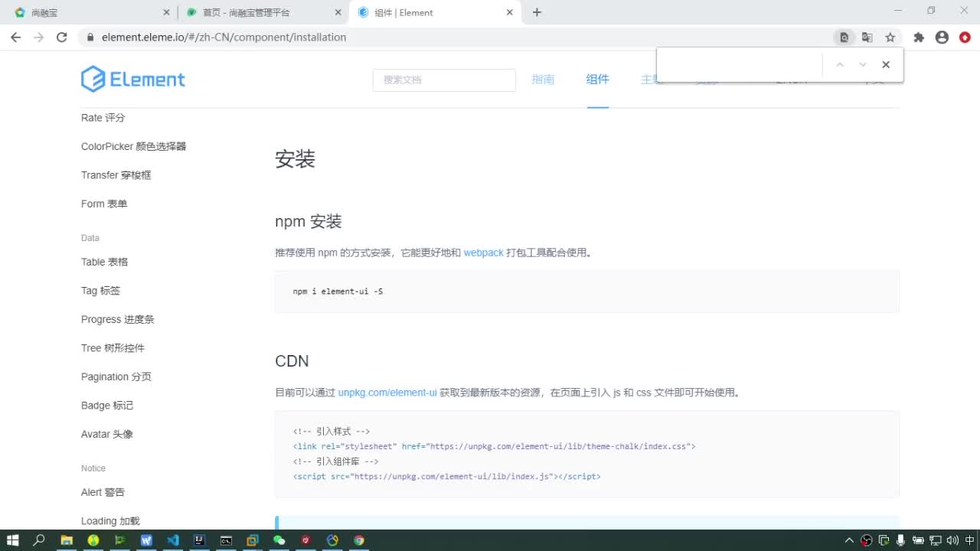Image resolution: width=980 pixels, height=551 pixels.
Task: Jump to previous find result arrow
Action: 840,65
